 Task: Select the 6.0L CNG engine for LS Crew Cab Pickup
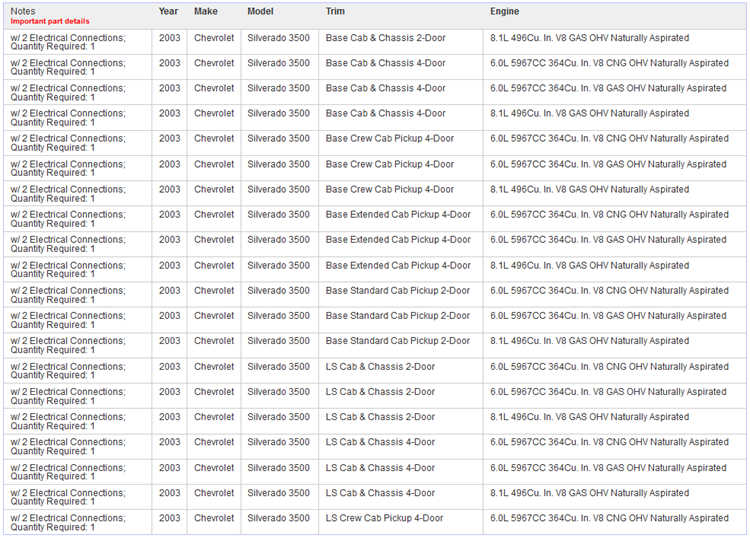click(609, 518)
